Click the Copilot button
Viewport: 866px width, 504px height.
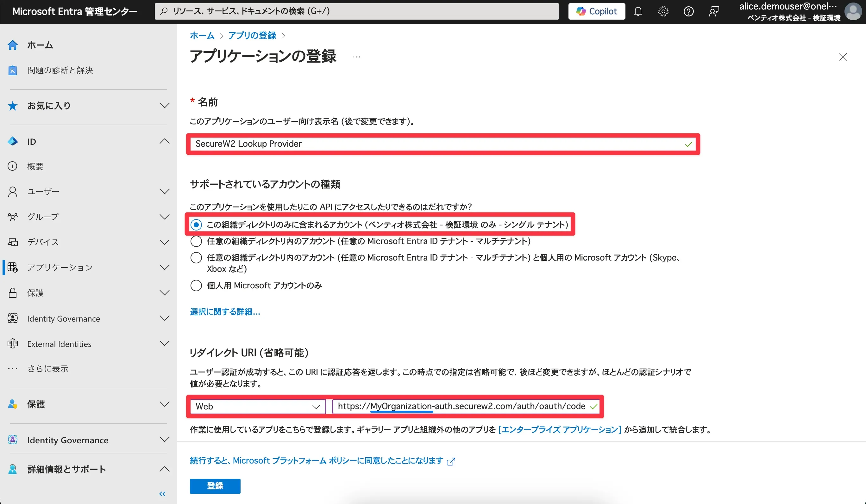(596, 11)
